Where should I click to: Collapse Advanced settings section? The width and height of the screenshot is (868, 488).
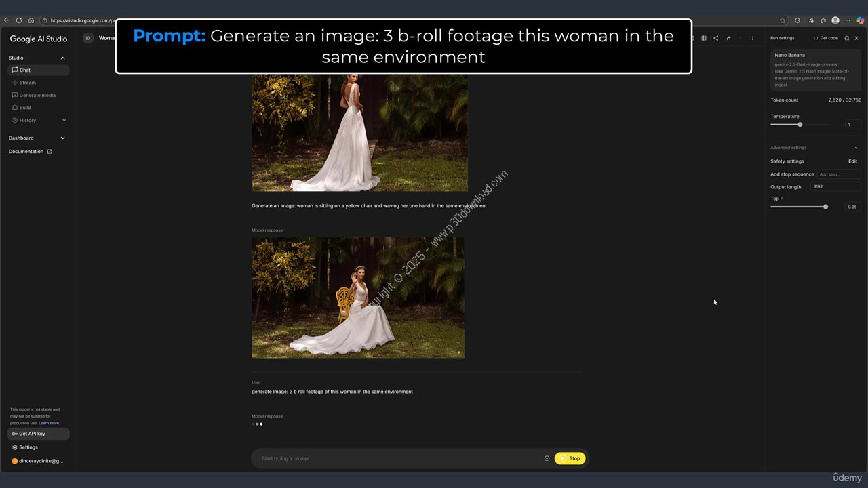click(x=855, y=148)
